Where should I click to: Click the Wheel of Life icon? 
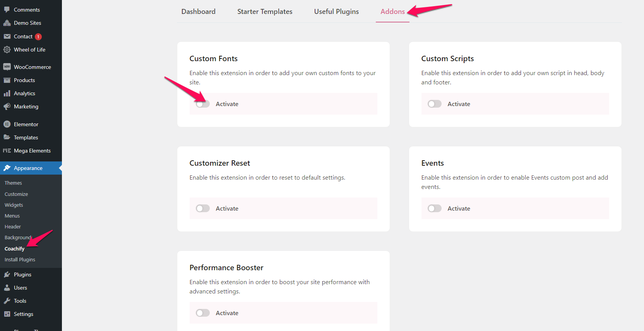pos(7,50)
